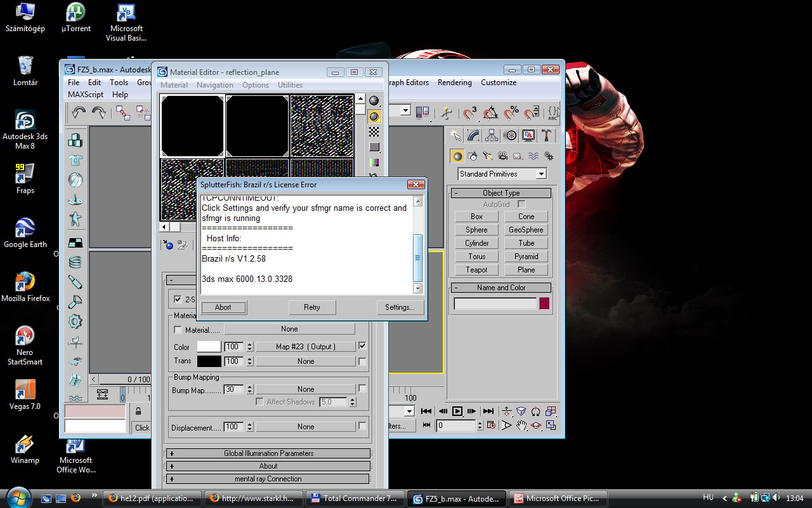812x508 pixels.
Task: Enable the Material override checkbox
Action: click(x=178, y=330)
